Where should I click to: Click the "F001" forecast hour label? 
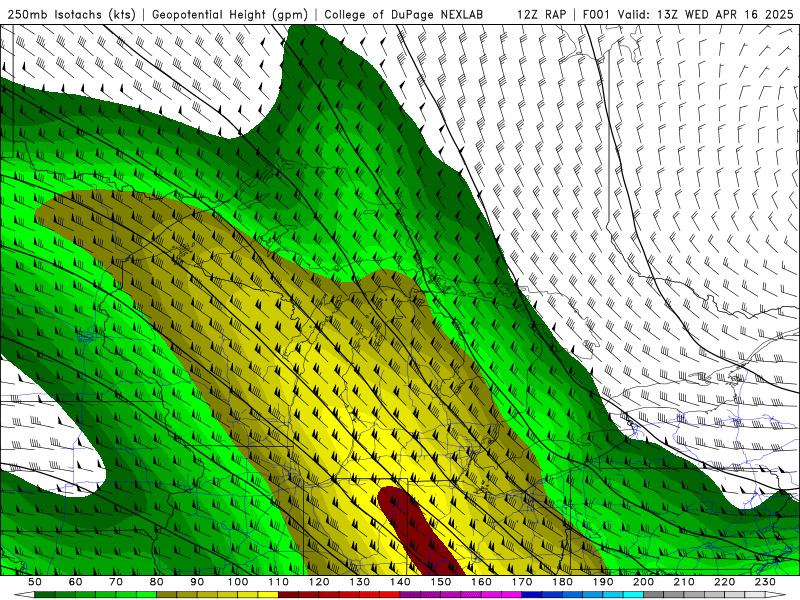[596, 15]
